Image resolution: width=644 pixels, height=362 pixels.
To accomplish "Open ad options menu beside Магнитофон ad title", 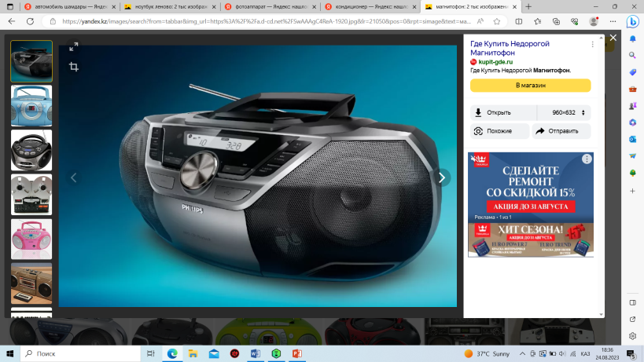I will [592, 44].
